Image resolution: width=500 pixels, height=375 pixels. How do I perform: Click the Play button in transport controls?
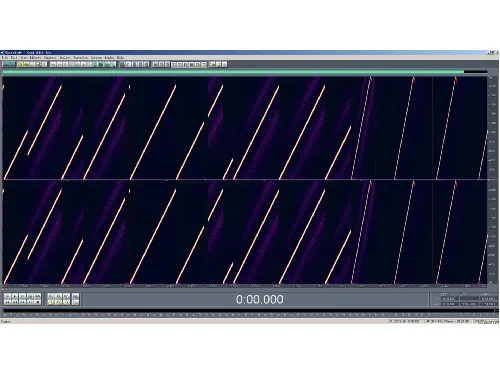point(15,296)
